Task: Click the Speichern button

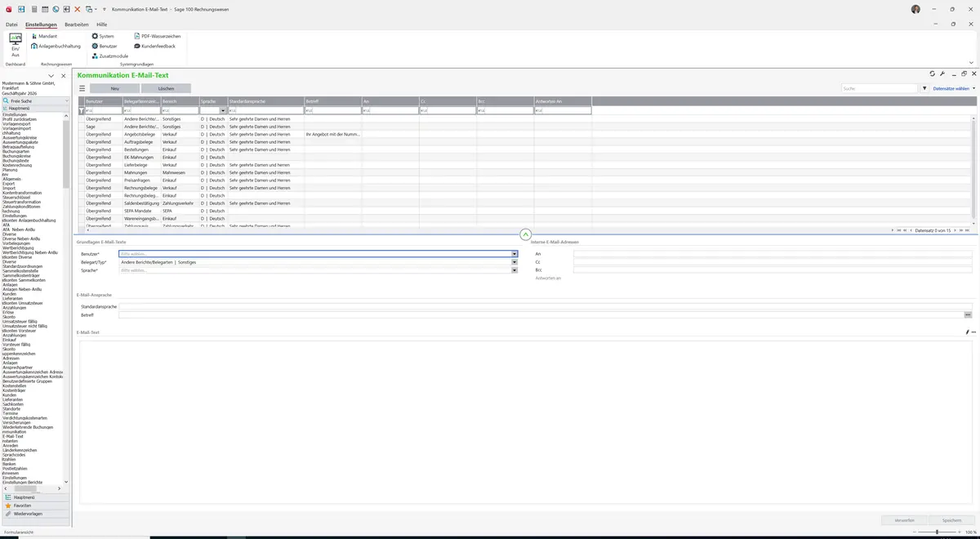Action: [x=951, y=519]
